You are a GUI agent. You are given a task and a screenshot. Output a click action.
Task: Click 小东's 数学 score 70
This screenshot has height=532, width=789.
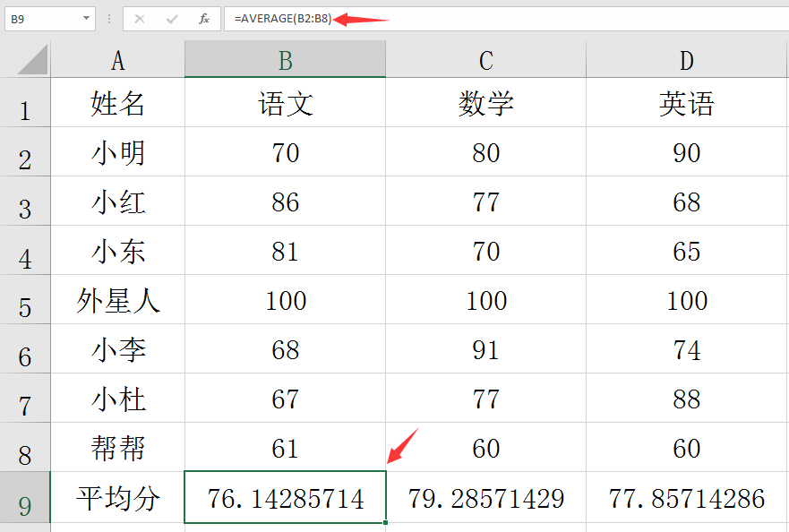tap(486, 250)
